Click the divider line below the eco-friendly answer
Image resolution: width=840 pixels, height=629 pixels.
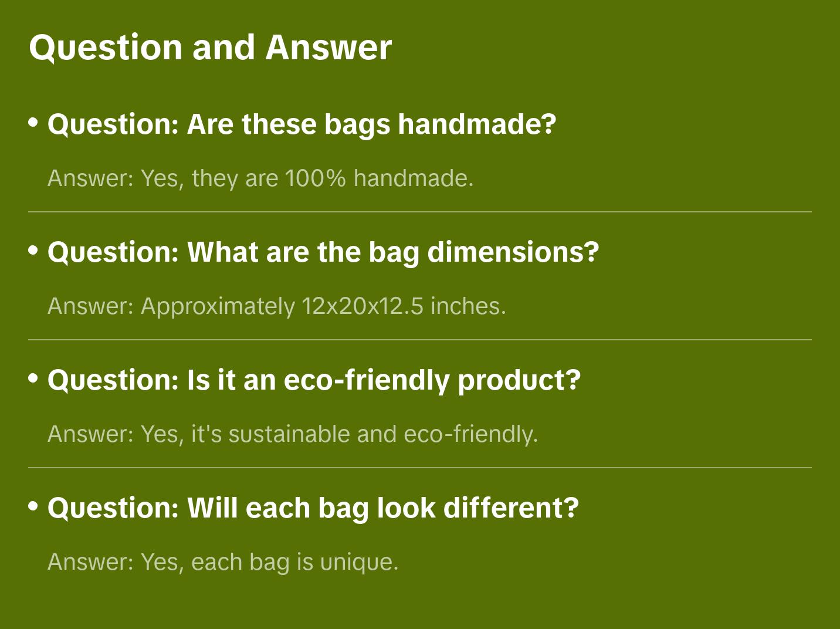pyautogui.click(x=420, y=468)
